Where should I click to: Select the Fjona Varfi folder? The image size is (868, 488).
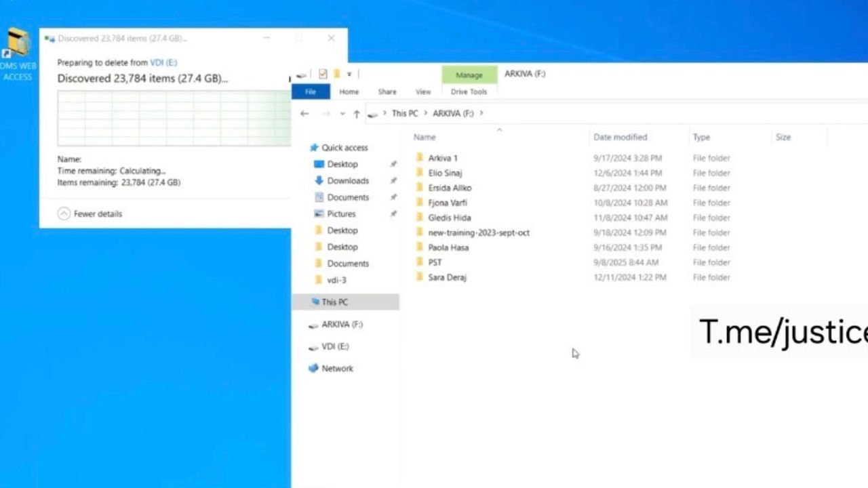point(448,203)
